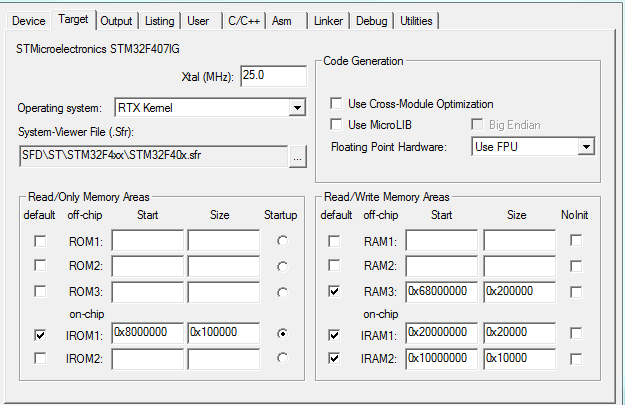Select ROM2 Startup radio button

(282, 266)
